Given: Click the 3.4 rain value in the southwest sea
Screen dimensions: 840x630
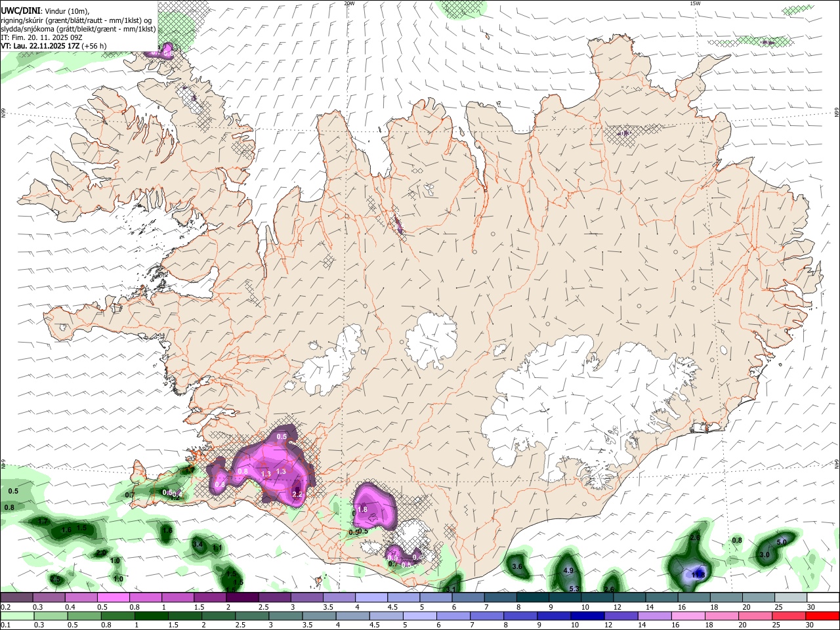Looking at the screenshot, I should pos(198,544).
